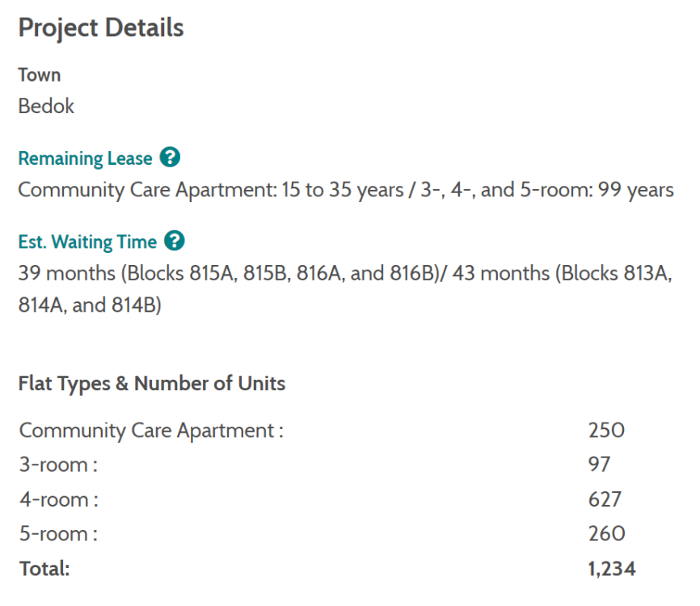Select the Community Care Apartment row label

pos(151,431)
